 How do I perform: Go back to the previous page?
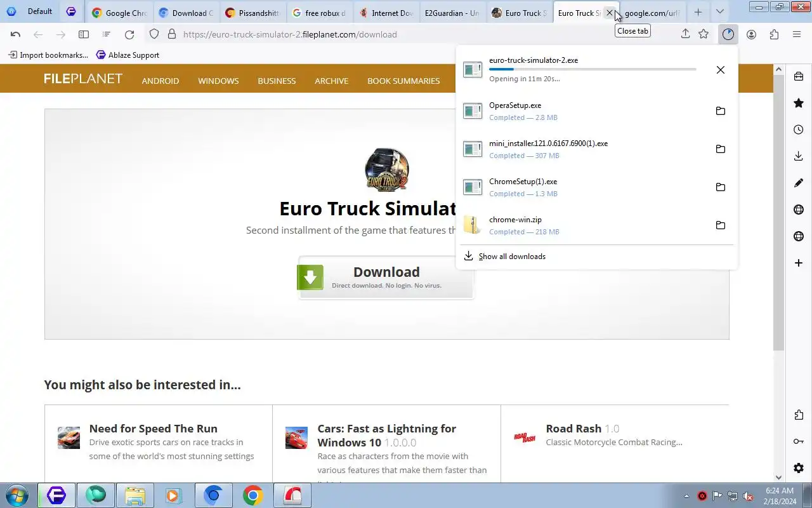(x=38, y=34)
